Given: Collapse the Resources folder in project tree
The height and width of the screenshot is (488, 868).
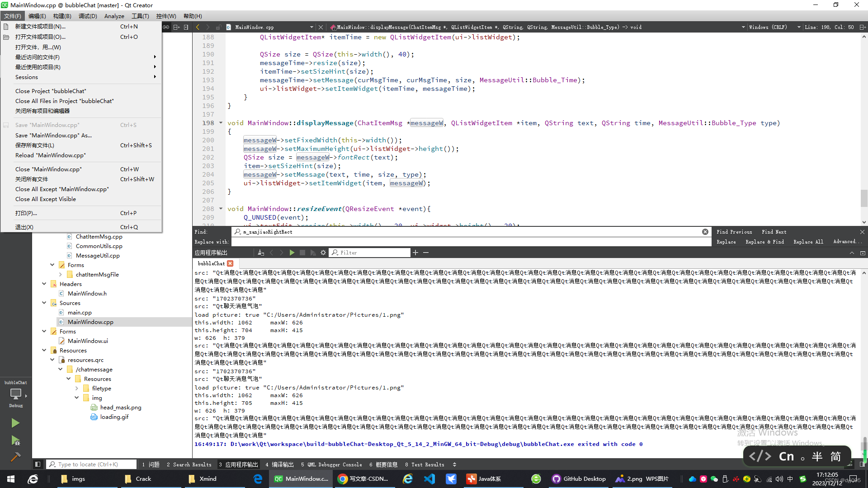Looking at the screenshot, I should tap(44, 350).
